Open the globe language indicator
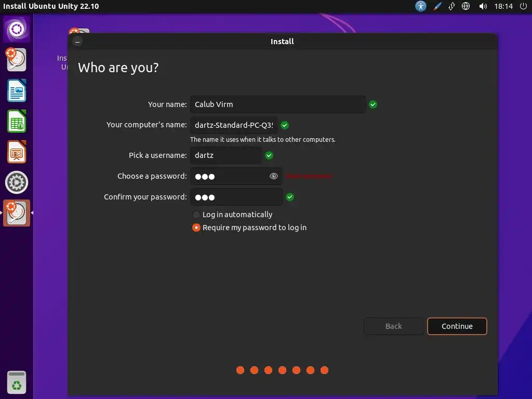Viewport: 532px width, 399px height. (x=466, y=6)
